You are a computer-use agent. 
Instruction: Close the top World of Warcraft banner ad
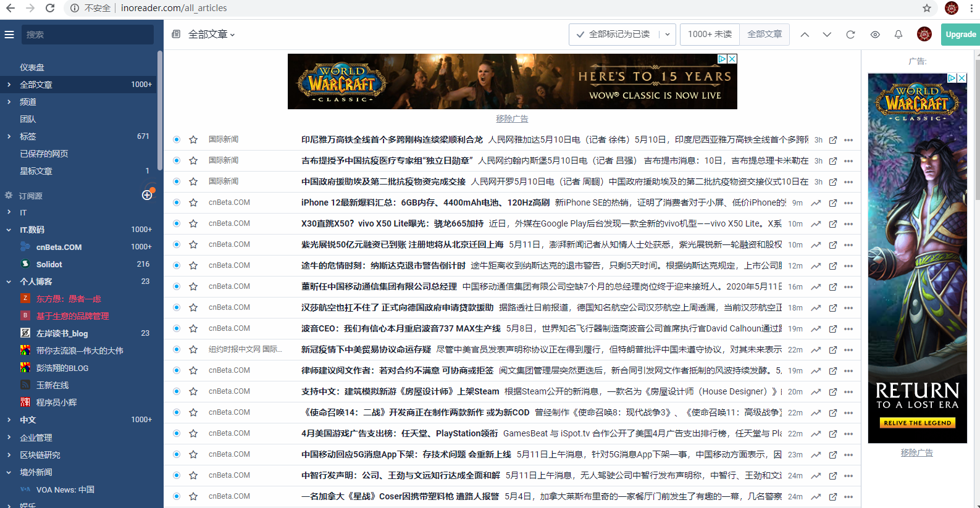click(732, 59)
